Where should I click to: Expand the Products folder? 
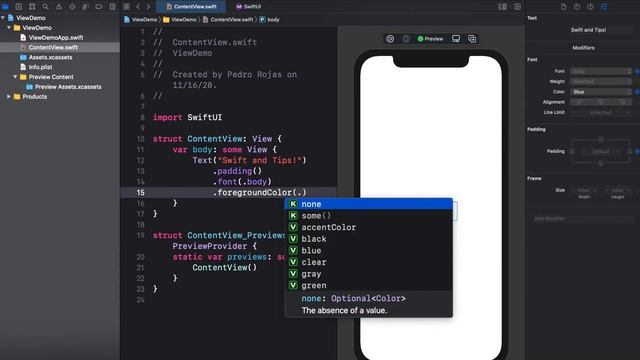tap(9, 97)
